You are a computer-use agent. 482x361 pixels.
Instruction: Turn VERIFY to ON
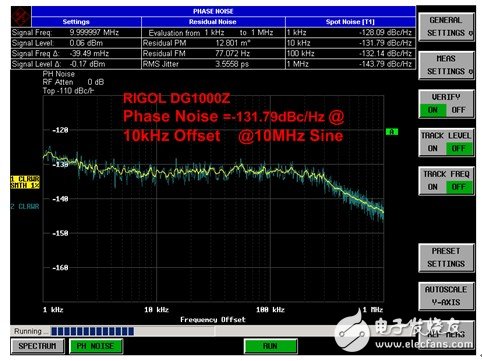pos(433,110)
